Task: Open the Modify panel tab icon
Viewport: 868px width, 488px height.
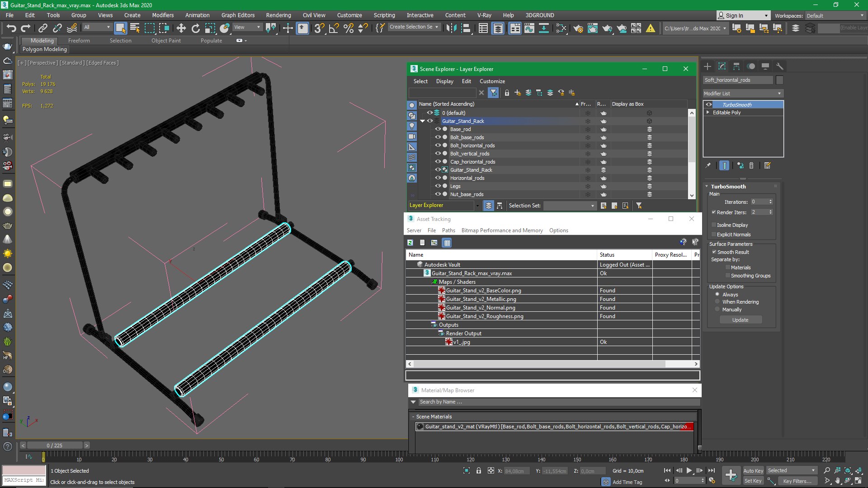Action: point(722,66)
